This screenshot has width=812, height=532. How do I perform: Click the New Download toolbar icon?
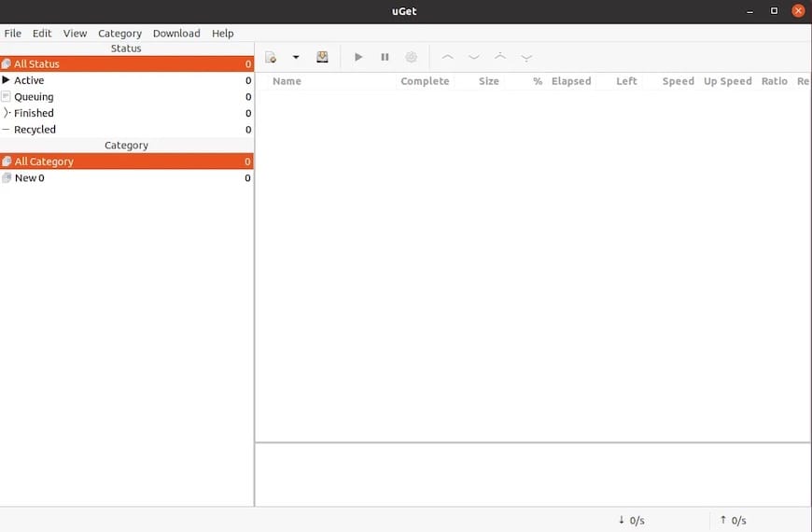(271, 57)
